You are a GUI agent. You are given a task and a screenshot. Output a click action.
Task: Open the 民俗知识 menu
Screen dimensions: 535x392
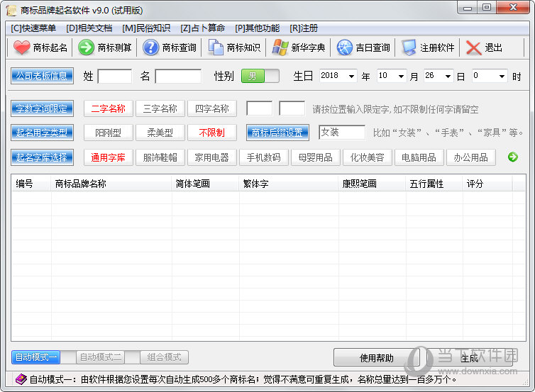click(x=146, y=28)
